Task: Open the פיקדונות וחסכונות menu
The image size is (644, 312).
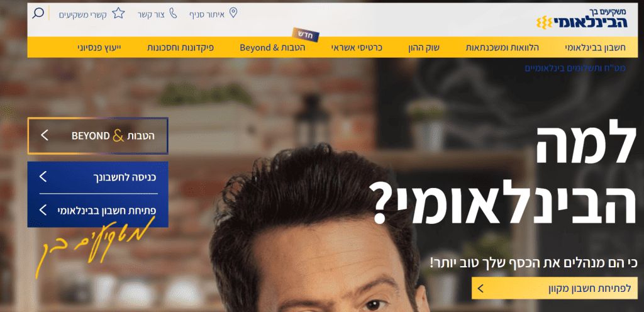Action: [180, 47]
